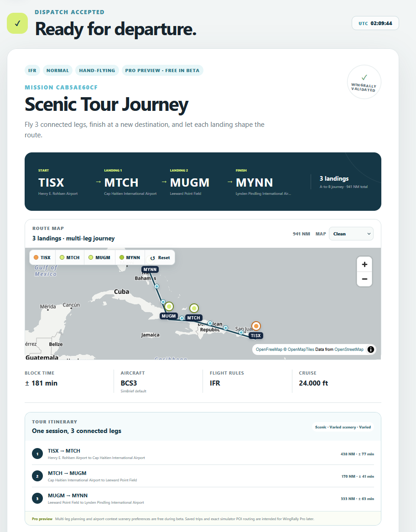
Task: Toggle the TISX airport legend chip
Action: pos(42,257)
